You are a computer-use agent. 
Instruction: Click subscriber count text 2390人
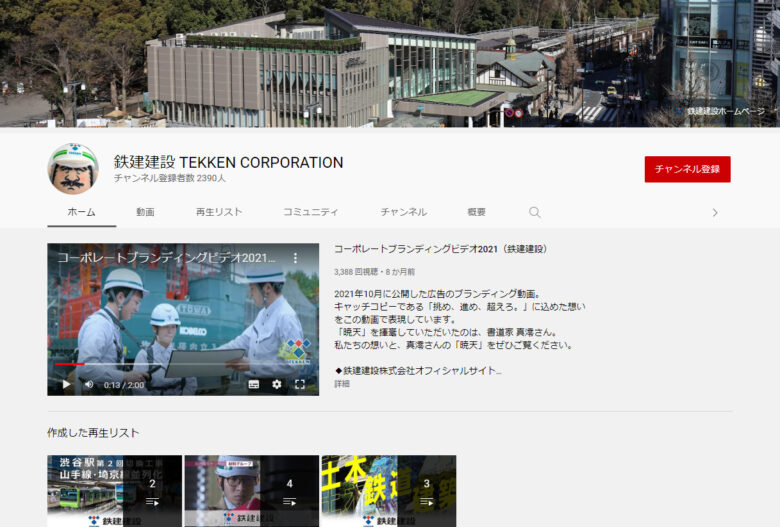[x=170, y=178]
